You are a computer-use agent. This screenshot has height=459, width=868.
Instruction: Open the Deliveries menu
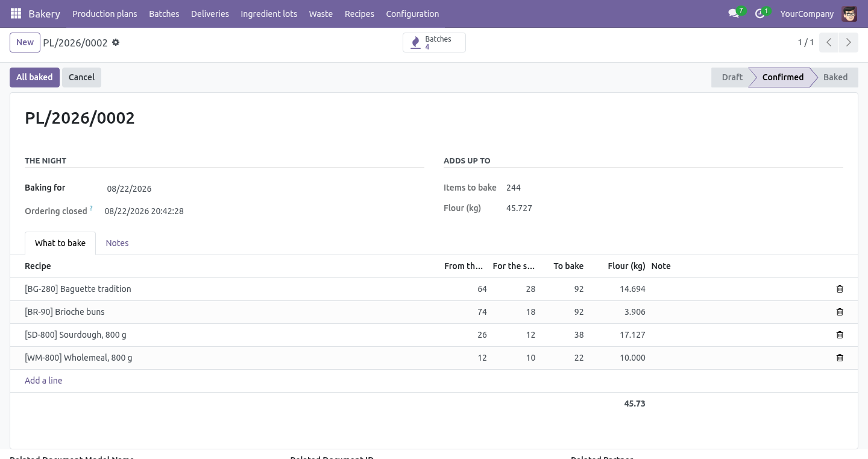point(210,13)
